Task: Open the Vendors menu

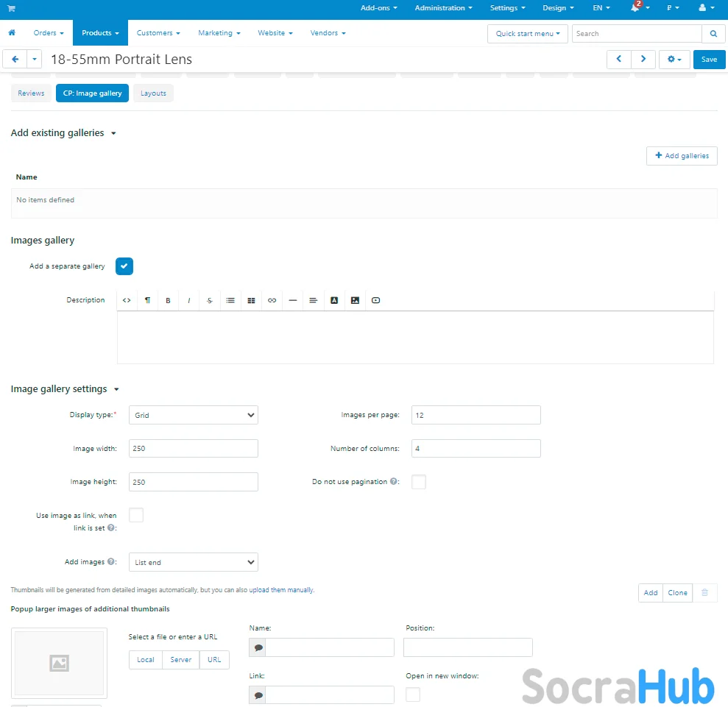Action: coord(328,33)
